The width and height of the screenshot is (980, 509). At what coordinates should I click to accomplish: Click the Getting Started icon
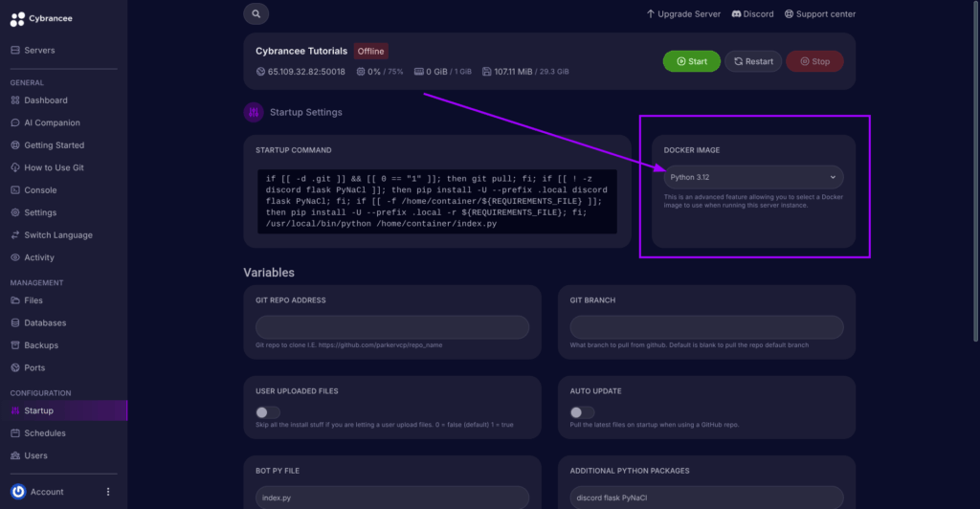point(15,144)
